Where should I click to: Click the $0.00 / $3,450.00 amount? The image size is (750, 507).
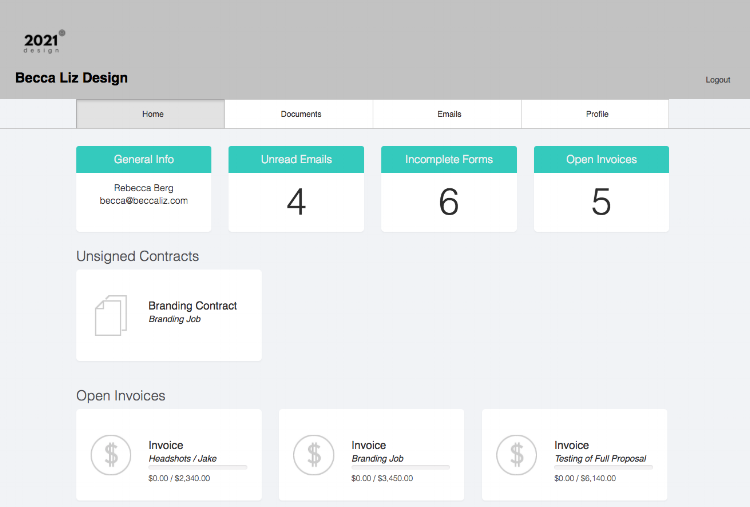(382, 478)
